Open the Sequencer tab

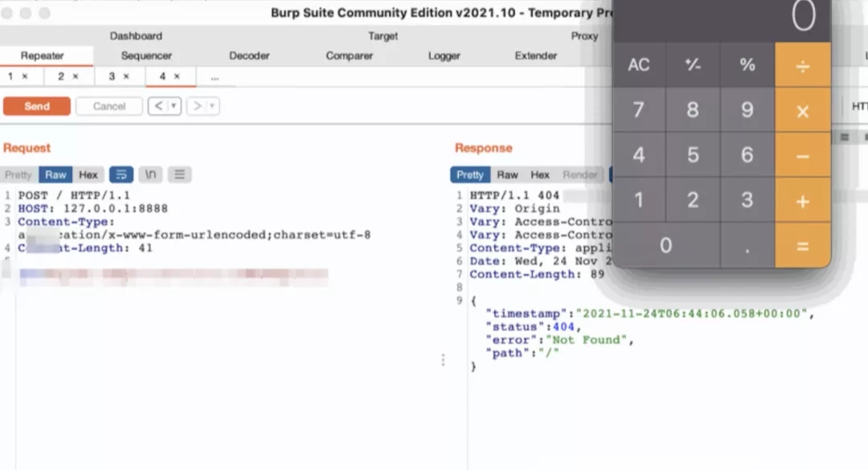[x=146, y=55]
